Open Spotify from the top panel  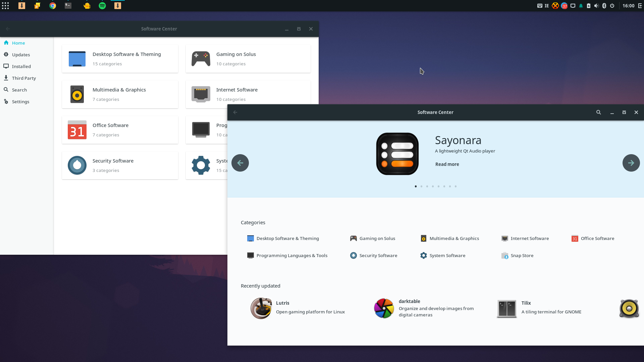[102, 6]
